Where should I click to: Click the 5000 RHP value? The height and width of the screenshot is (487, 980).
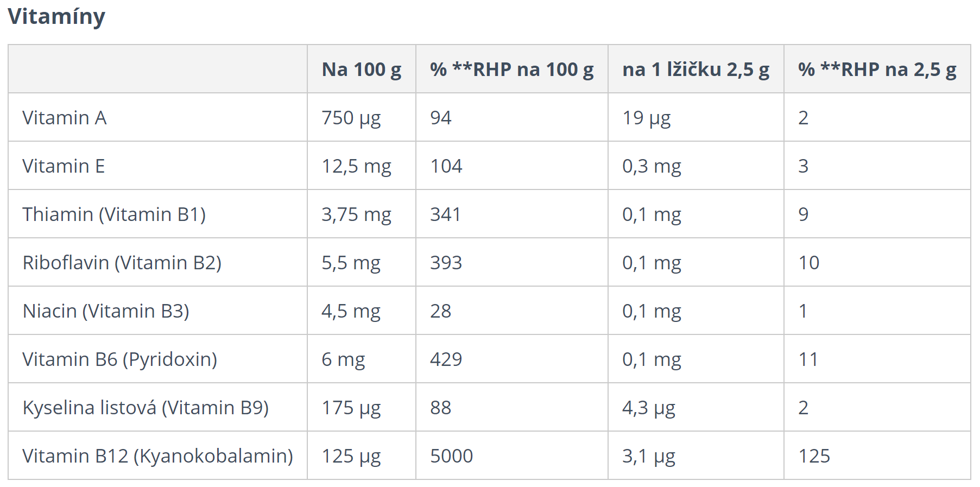(452, 456)
